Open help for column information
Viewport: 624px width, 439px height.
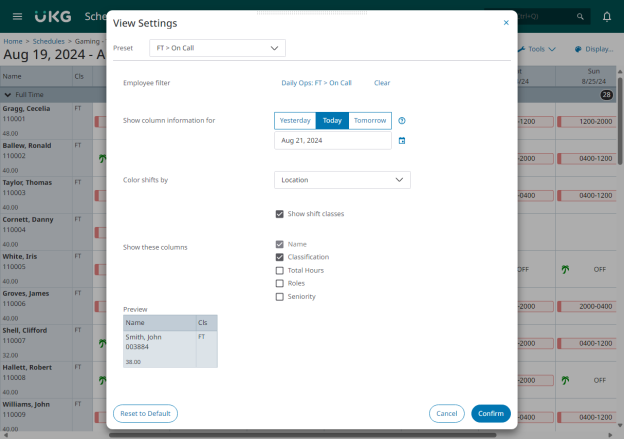(402, 121)
